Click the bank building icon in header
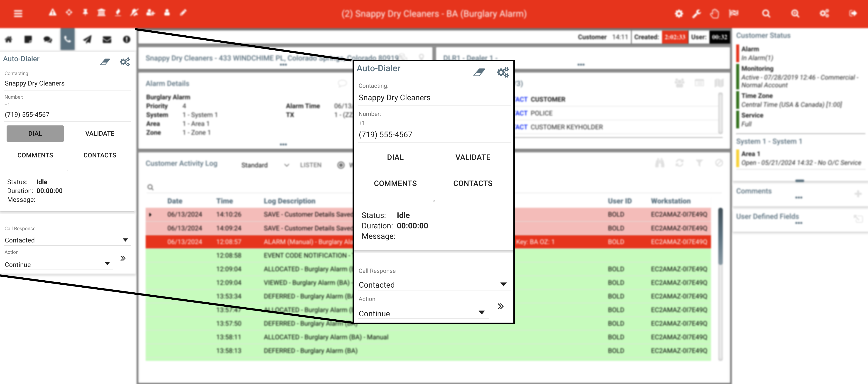868x384 pixels. pyautogui.click(x=101, y=13)
